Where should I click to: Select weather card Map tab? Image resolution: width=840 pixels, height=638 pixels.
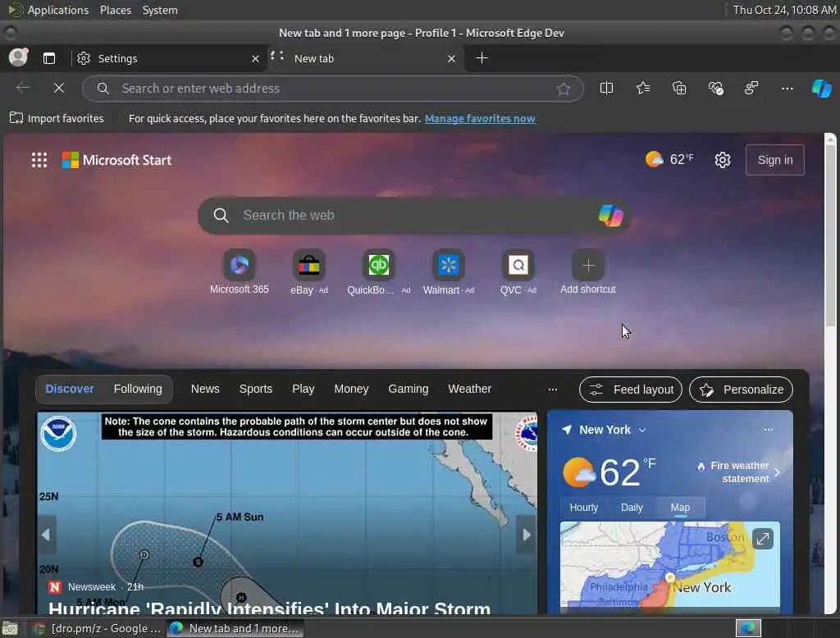point(680,508)
